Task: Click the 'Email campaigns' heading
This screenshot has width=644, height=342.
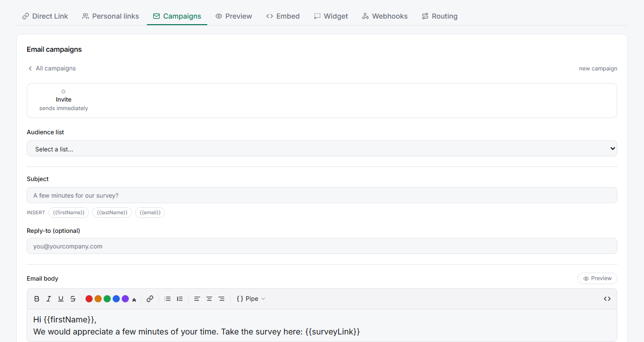Action: point(54,49)
